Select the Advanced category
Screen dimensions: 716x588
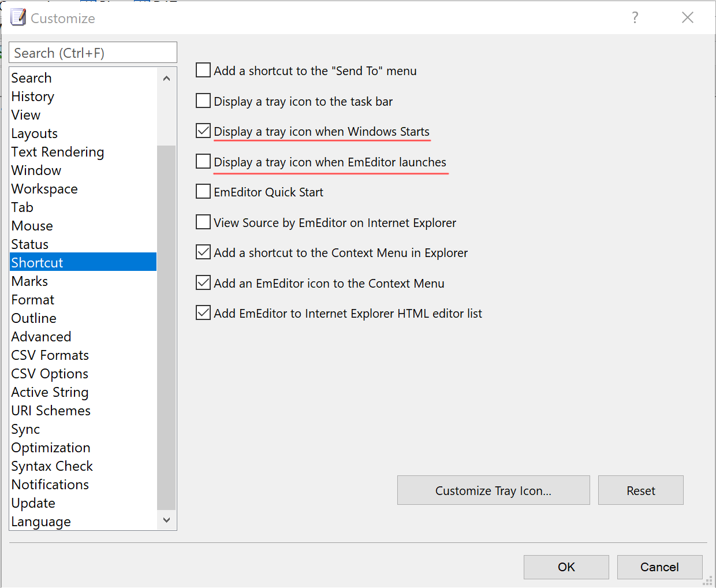click(x=83, y=337)
